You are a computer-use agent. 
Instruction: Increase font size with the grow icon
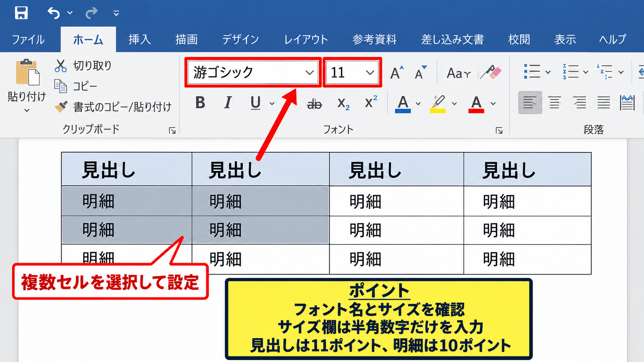pyautogui.click(x=397, y=72)
